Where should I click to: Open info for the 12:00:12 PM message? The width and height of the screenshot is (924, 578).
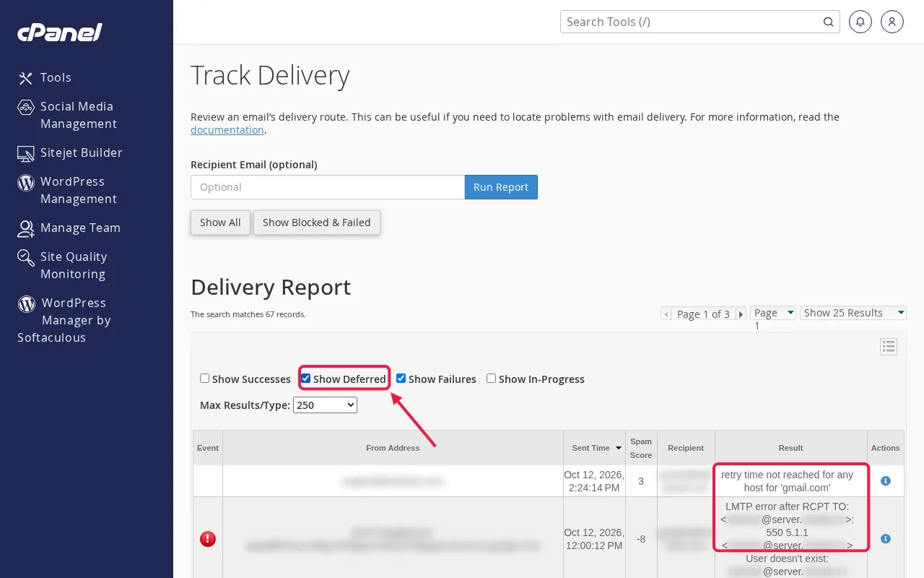tap(886, 539)
